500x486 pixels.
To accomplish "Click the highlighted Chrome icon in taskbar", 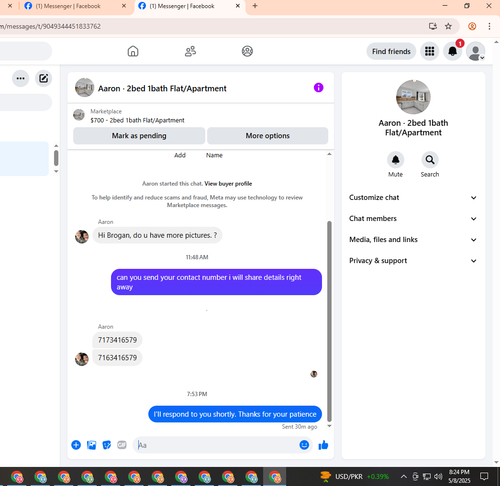I will tap(275, 477).
